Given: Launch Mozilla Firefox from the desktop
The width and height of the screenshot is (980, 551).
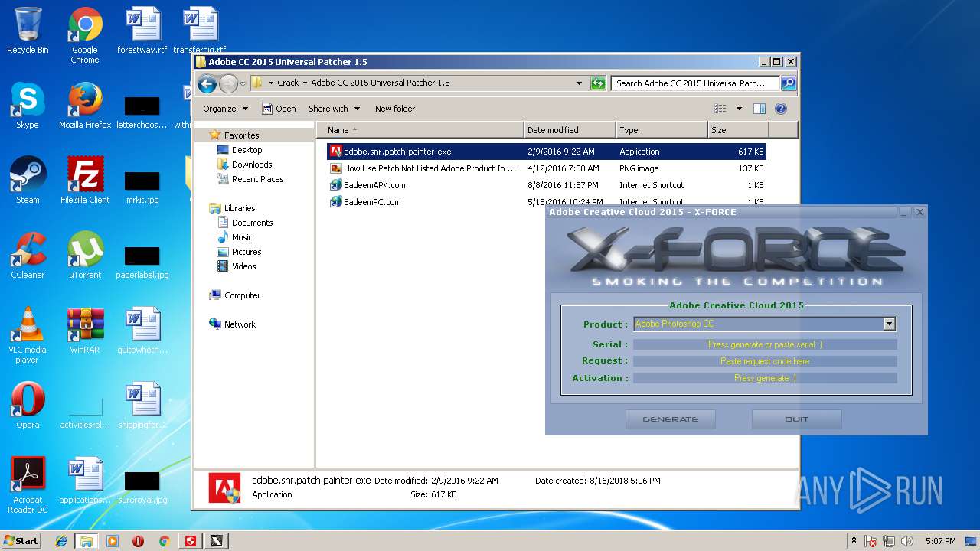Looking at the screenshot, I should [85, 106].
